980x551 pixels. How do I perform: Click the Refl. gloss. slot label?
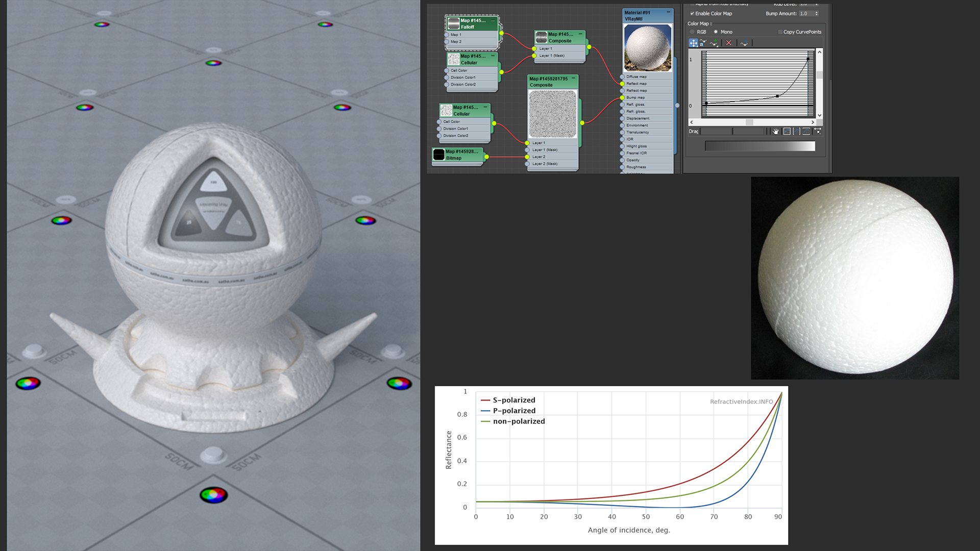[635, 105]
